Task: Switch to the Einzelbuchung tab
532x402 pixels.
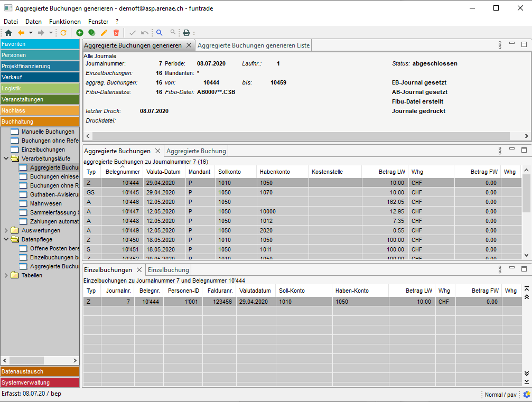Action: point(168,270)
